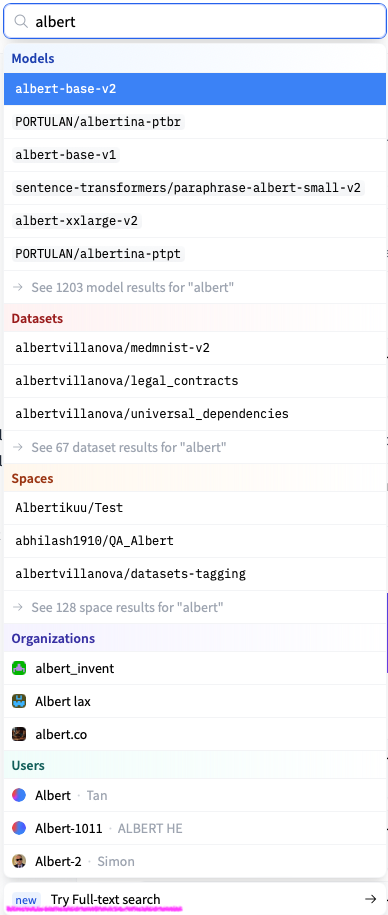Select abhilash1910/QA_Albert space

[x=195, y=541]
